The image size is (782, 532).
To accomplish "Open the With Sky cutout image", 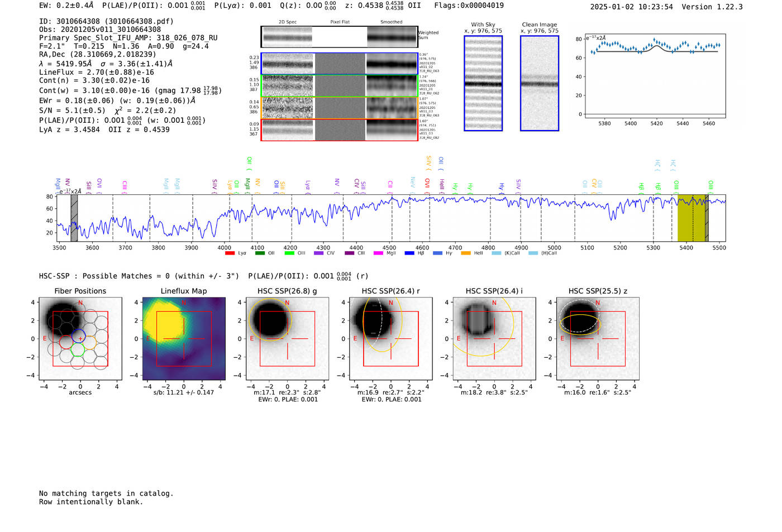I will [483, 83].
